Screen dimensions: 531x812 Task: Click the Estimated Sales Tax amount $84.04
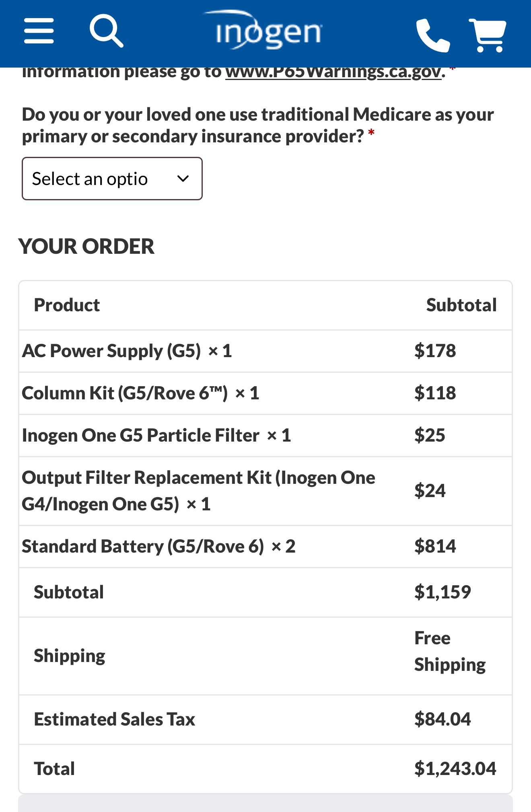(442, 719)
